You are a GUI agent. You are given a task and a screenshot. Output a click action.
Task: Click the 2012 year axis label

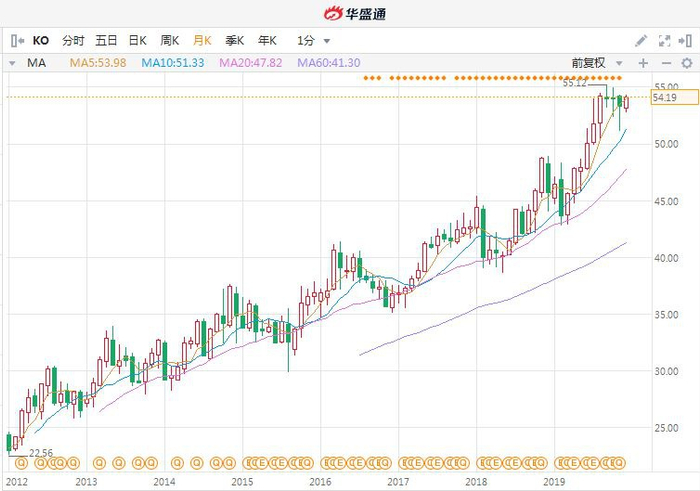pyautogui.click(x=16, y=482)
